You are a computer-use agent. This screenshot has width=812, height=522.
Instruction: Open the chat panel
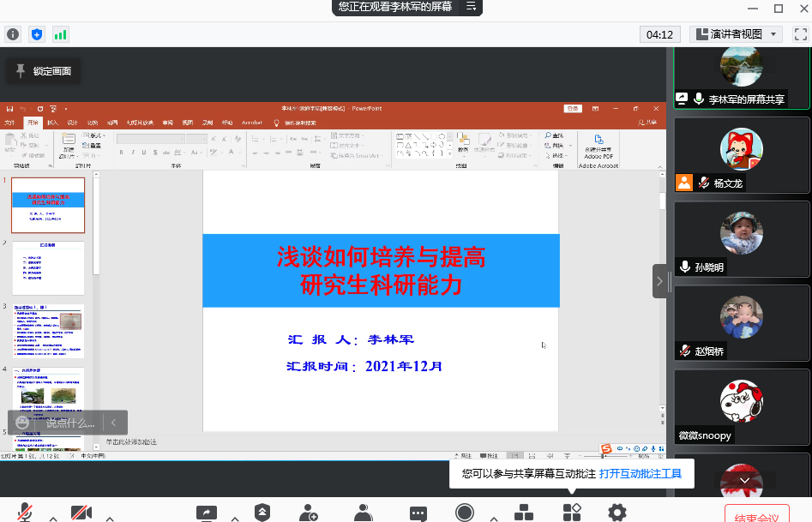point(418,513)
